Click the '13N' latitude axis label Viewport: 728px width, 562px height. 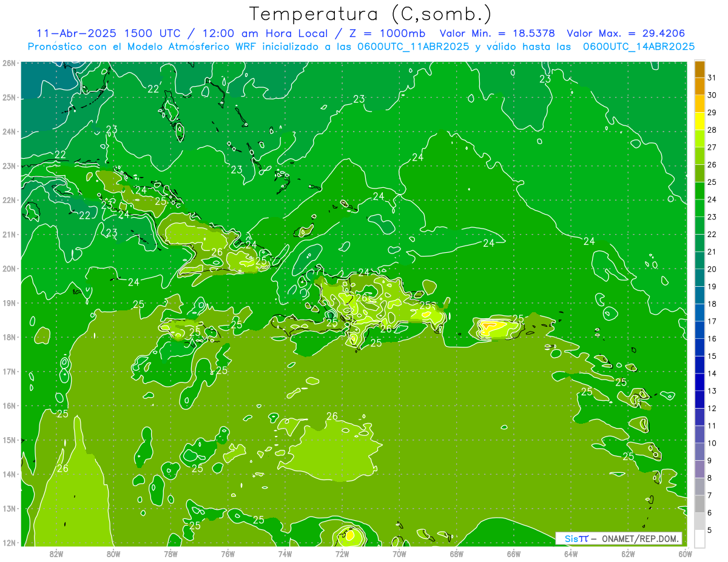click(9, 509)
